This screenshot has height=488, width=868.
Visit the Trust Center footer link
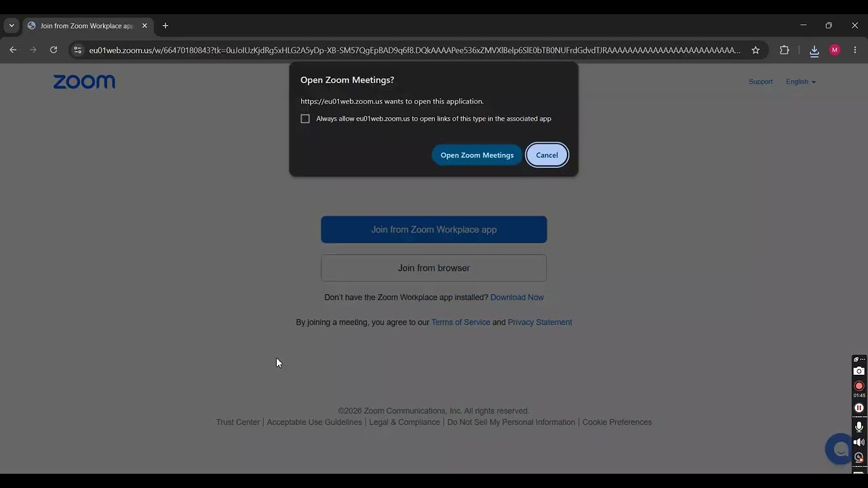[238, 422]
